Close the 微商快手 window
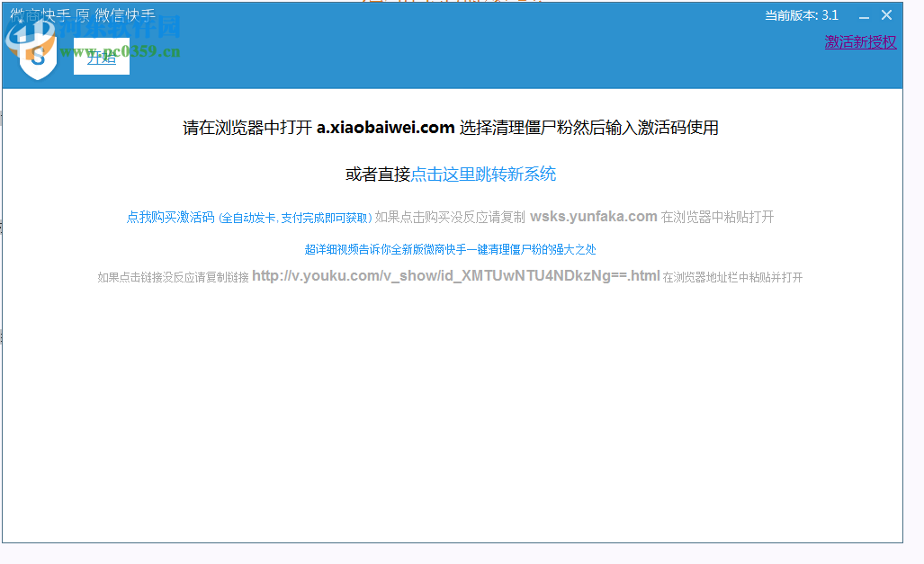 [886, 15]
